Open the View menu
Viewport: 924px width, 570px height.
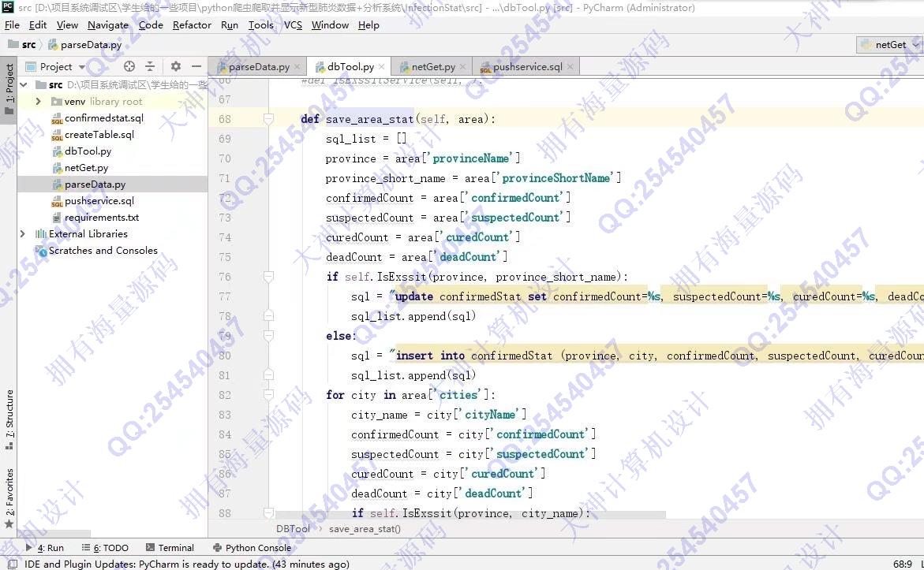[67, 24]
